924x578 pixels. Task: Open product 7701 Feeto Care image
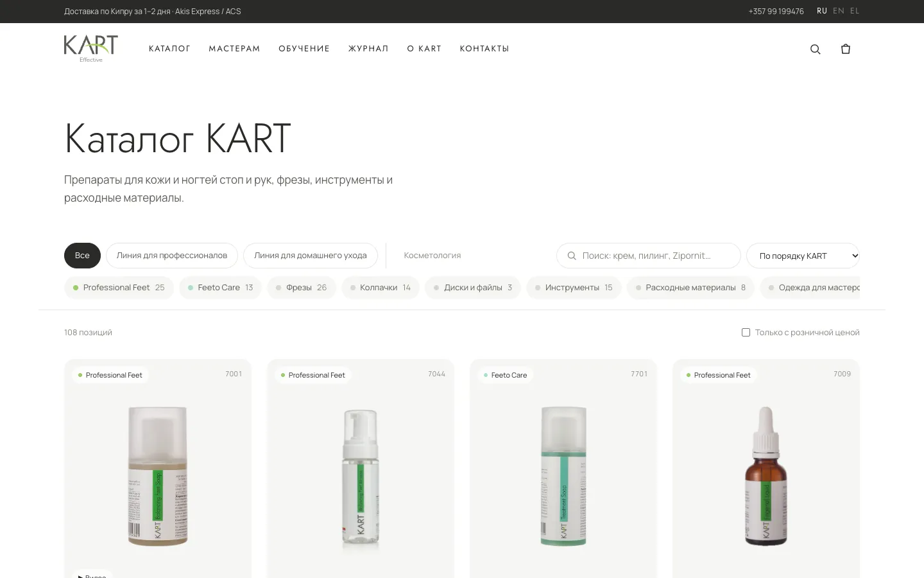point(563,476)
